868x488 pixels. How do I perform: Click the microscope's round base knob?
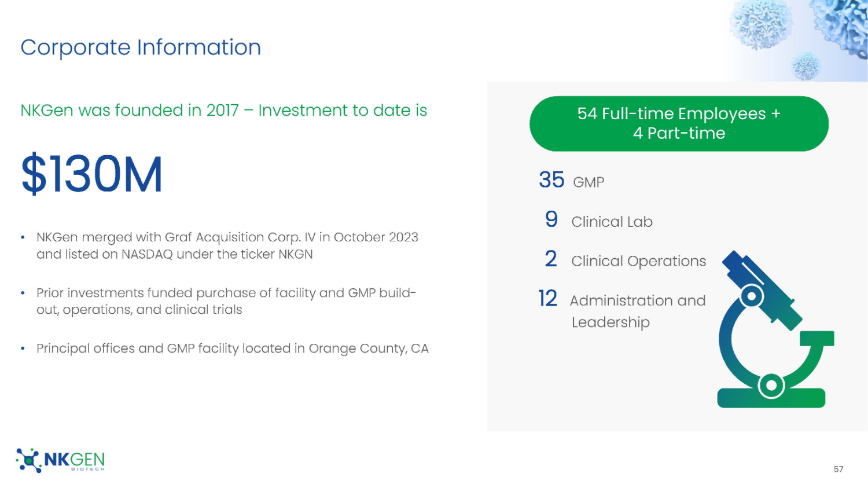771,386
